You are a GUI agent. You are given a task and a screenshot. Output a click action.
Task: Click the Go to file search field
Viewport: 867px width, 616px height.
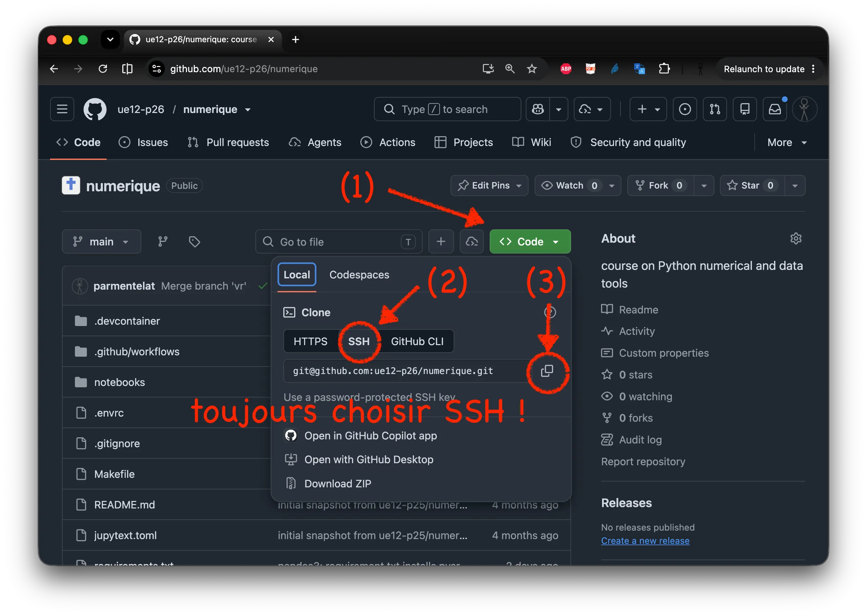(338, 241)
